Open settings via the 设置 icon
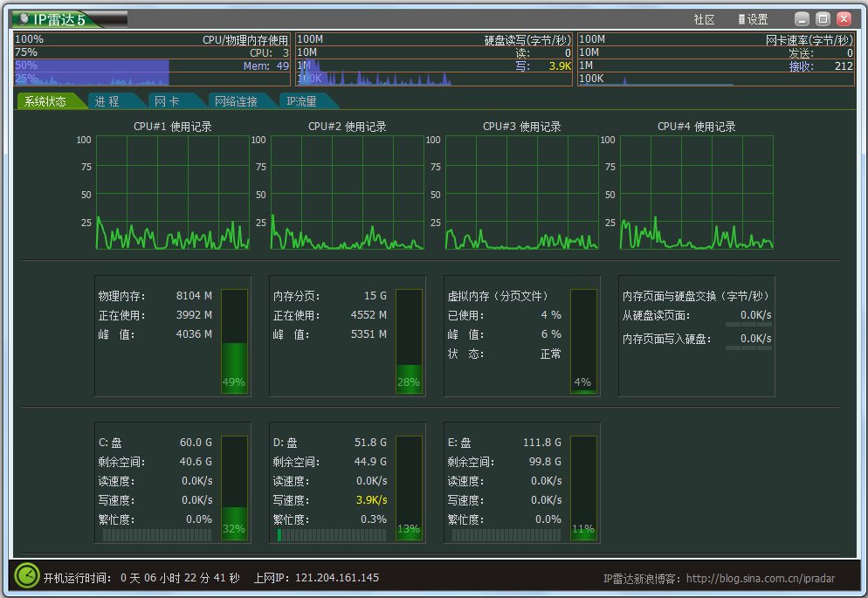 click(753, 18)
